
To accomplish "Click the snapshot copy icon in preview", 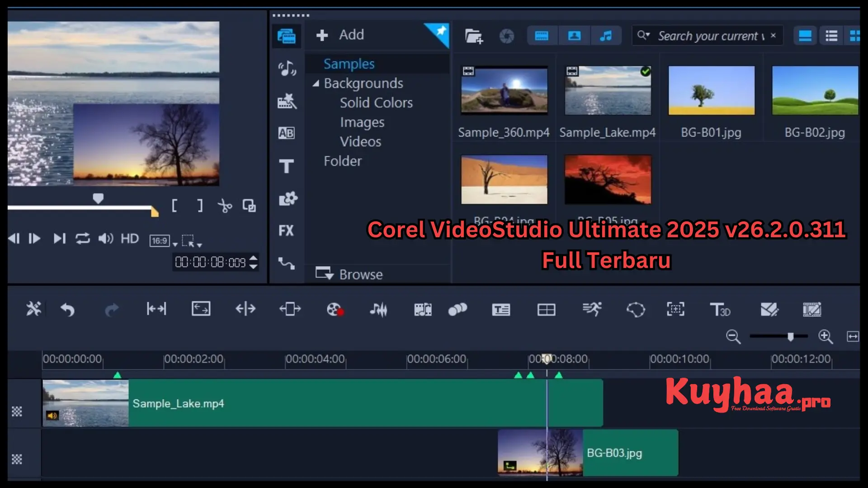I will point(249,206).
